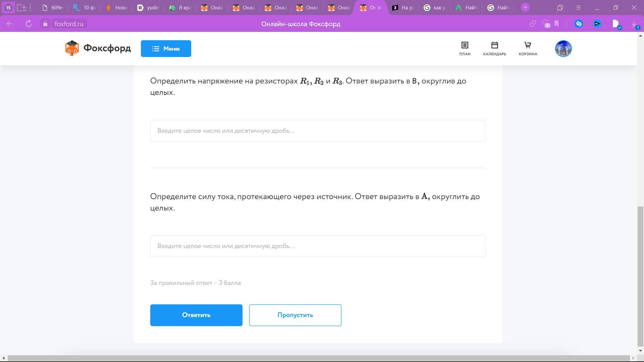Click the user profile avatar

563,49
